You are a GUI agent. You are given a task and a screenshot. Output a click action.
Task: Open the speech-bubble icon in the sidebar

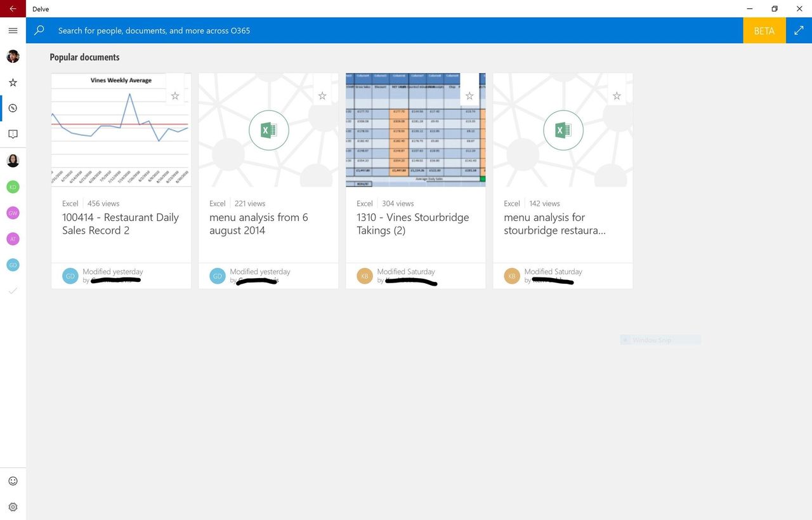[13, 134]
